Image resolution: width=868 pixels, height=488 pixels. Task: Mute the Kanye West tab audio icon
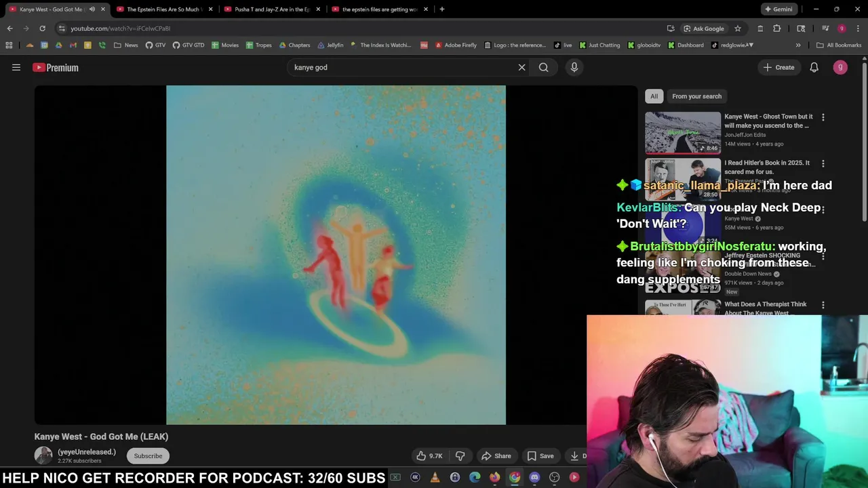click(92, 9)
